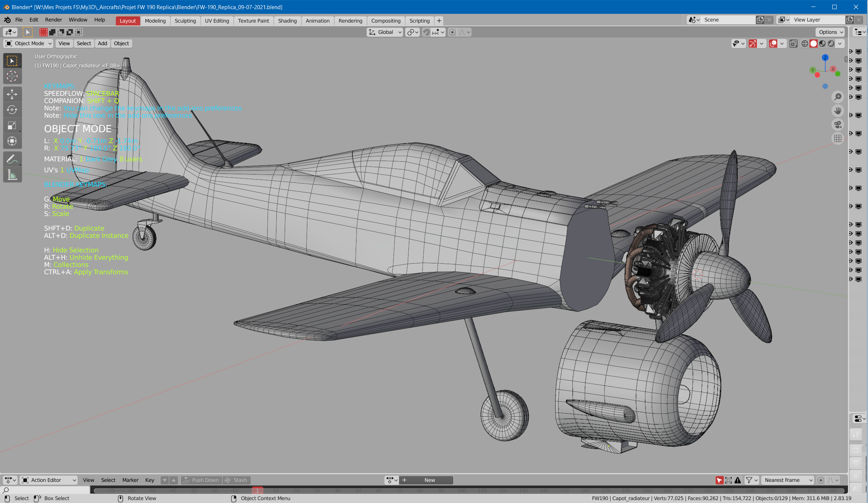The width and height of the screenshot is (868, 503).
Task: Activate the Transform tool
Action: (12, 141)
